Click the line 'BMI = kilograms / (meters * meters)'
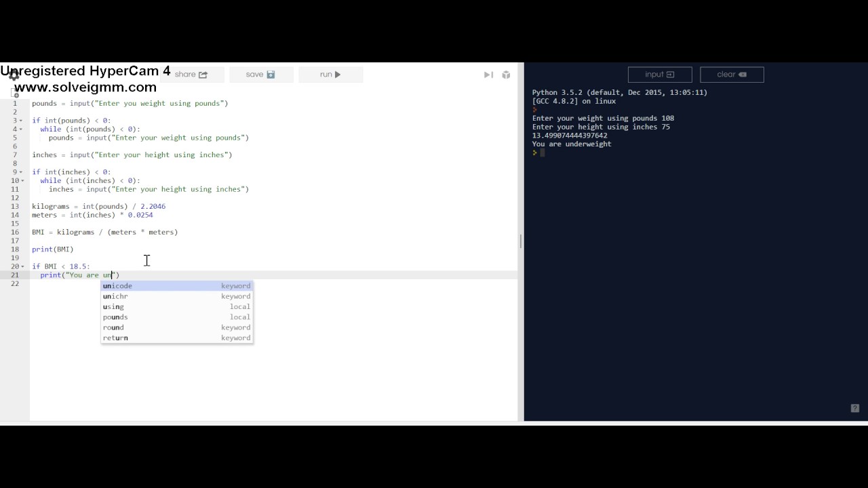The image size is (868, 488). click(104, 232)
